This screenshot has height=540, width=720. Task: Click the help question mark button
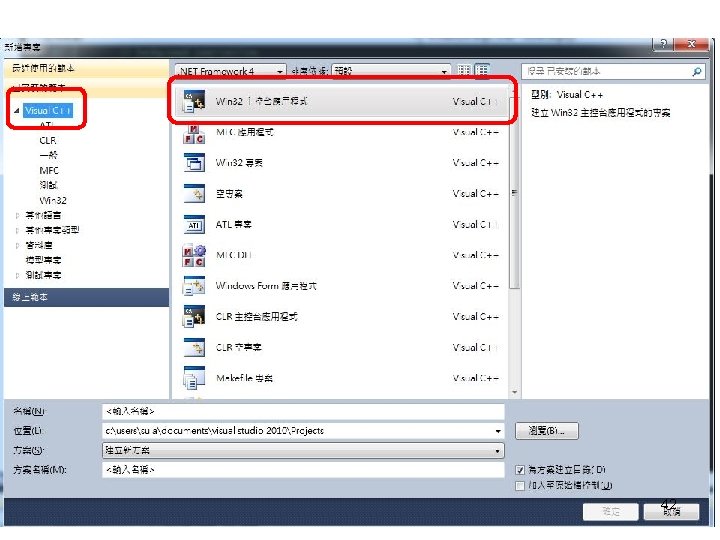click(x=663, y=44)
